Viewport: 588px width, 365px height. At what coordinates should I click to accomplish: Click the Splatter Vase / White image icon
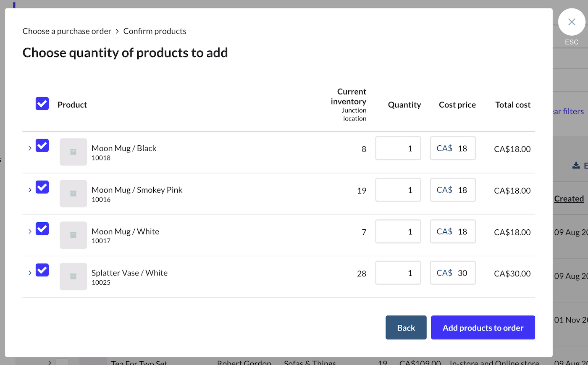click(73, 276)
